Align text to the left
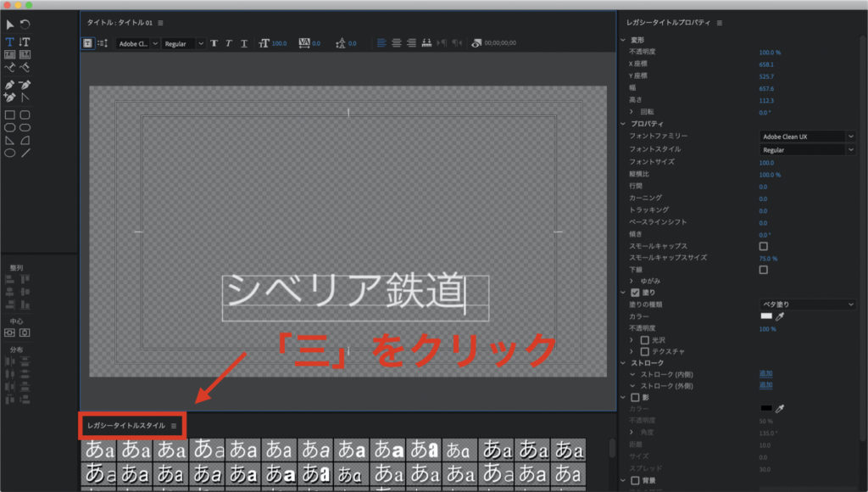The image size is (868, 492). click(x=381, y=43)
